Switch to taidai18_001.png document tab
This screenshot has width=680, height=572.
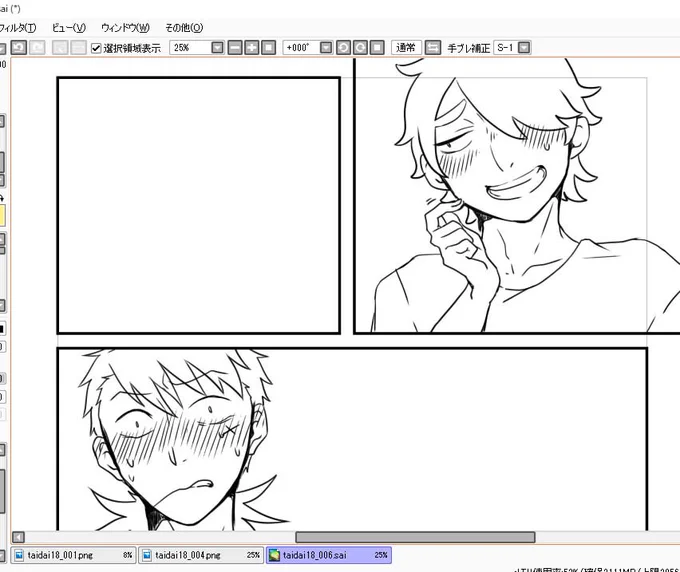tap(74, 555)
